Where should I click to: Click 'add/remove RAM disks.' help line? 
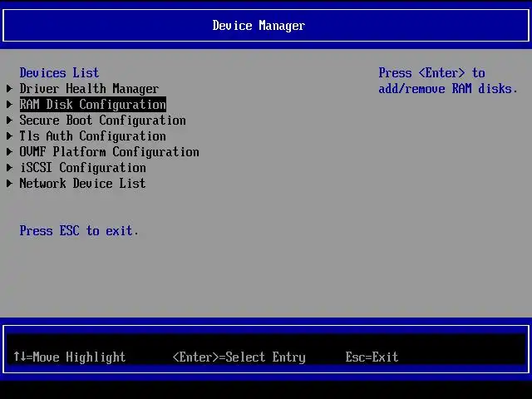click(x=448, y=89)
